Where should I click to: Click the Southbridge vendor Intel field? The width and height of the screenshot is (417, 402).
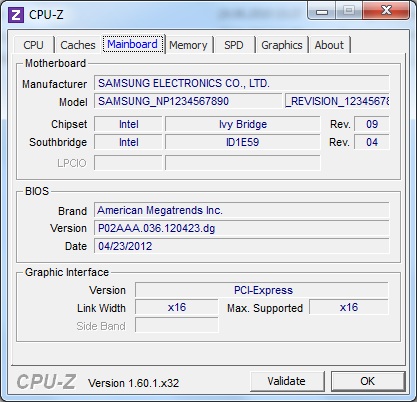[128, 142]
